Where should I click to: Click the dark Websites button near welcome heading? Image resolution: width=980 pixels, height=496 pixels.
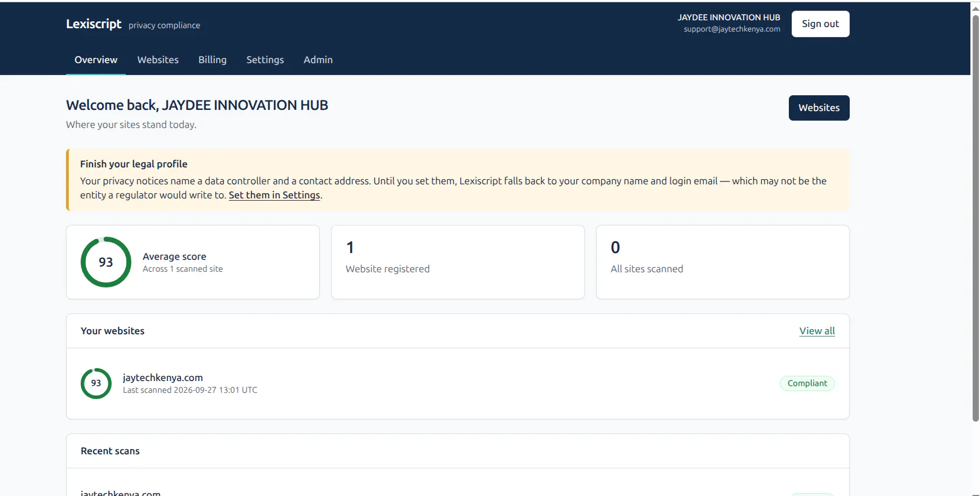click(819, 108)
